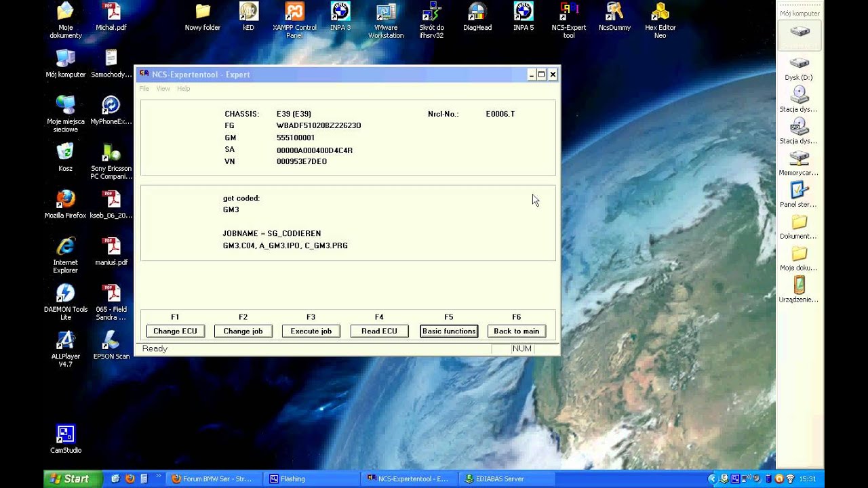
Task: Select the MyPhoneEx... desktop shortcut
Action: (111, 110)
